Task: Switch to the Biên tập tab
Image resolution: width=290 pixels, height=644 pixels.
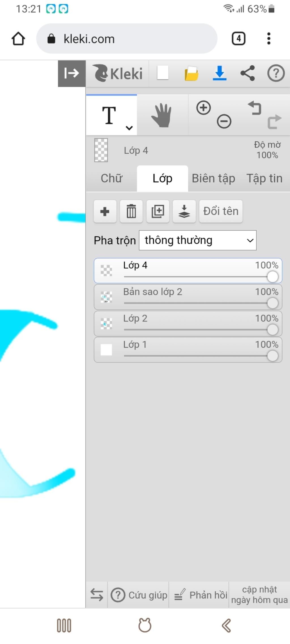Action: tap(214, 179)
